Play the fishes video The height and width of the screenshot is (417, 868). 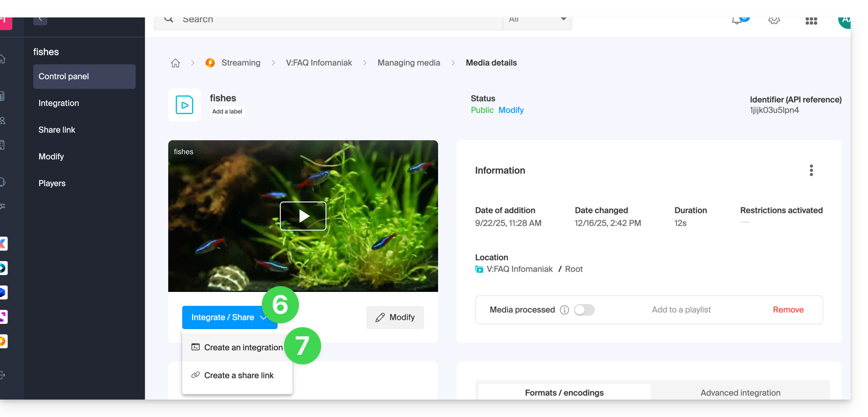coord(303,216)
